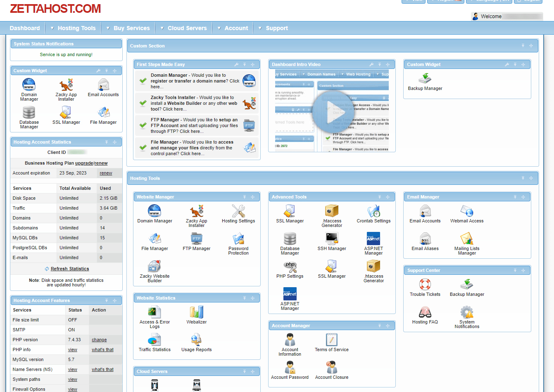This screenshot has width=554, height=392.
Task: Open Database Manager in Advanced Tools
Action: [x=290, y=244]
